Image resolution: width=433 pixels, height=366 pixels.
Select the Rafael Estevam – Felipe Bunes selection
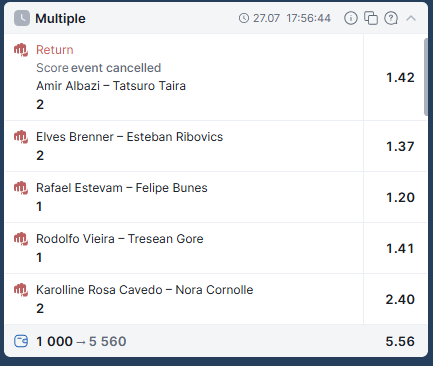coord(122,188)
